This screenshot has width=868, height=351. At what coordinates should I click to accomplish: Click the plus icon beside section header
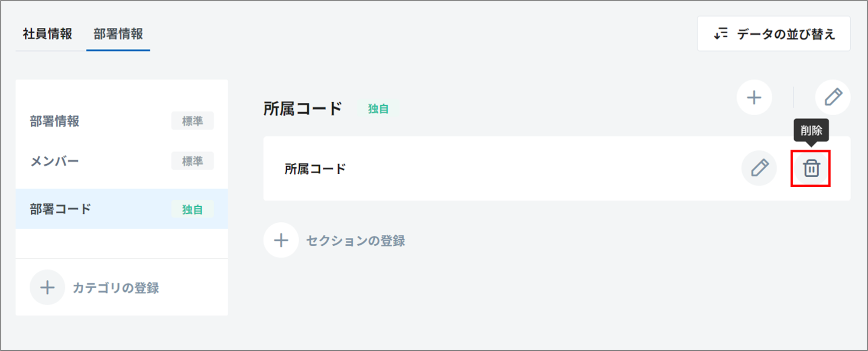[x=754, y=97]
